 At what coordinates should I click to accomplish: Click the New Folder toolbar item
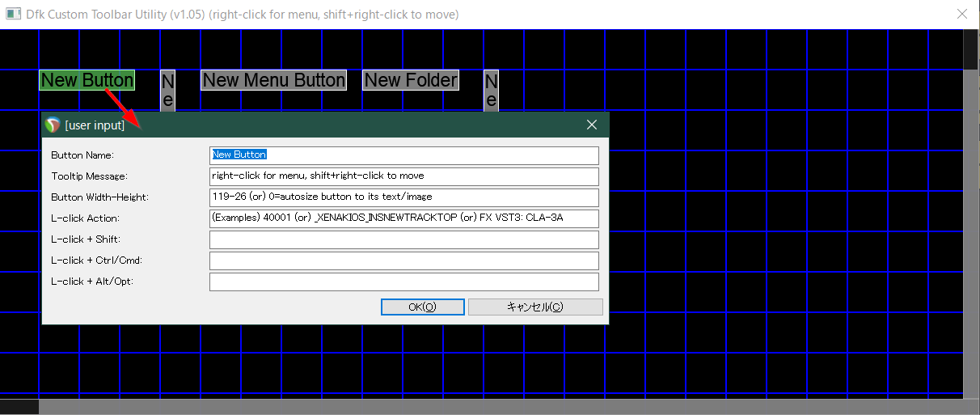(411, 80)
